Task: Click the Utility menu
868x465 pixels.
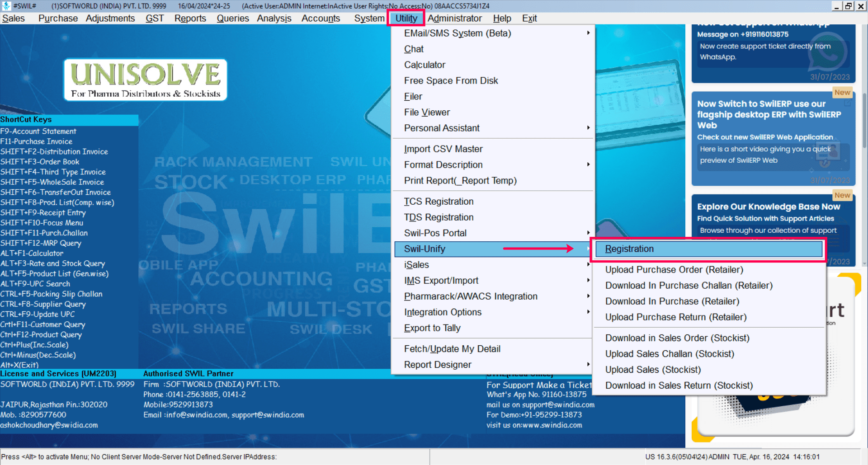Action: 406,19
